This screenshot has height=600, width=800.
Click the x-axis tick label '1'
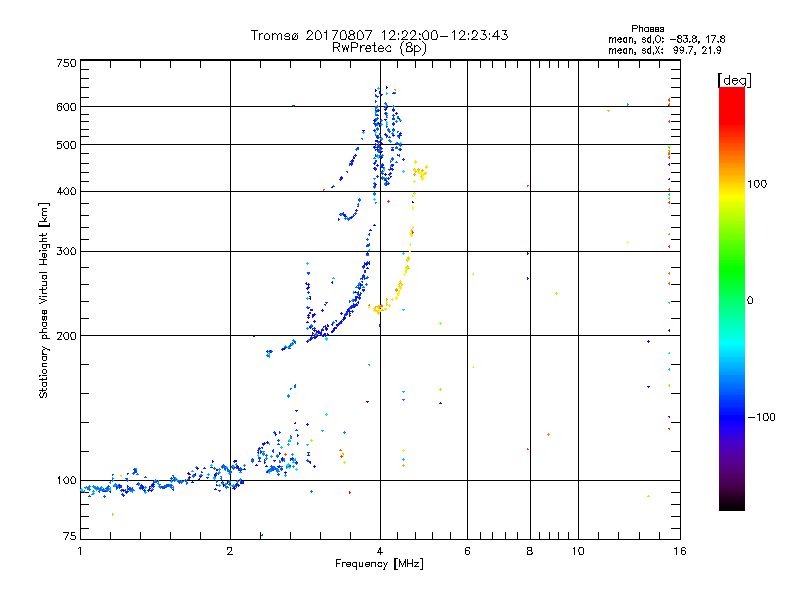pos(80,551)
